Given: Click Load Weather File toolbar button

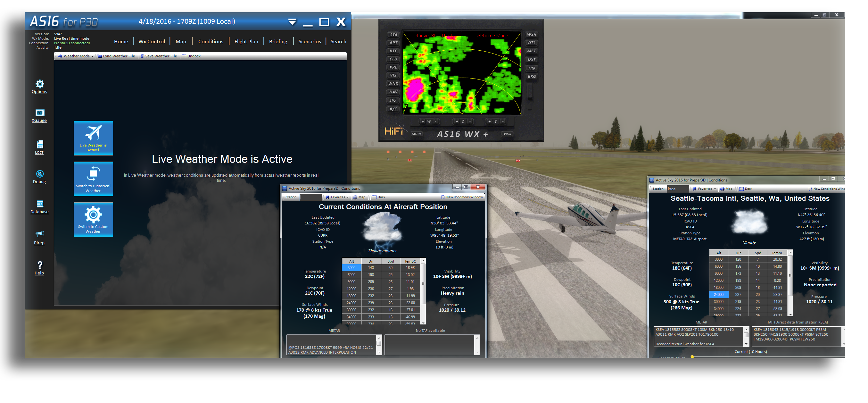Looking at the screenshot, I should [x=116, y=56].
